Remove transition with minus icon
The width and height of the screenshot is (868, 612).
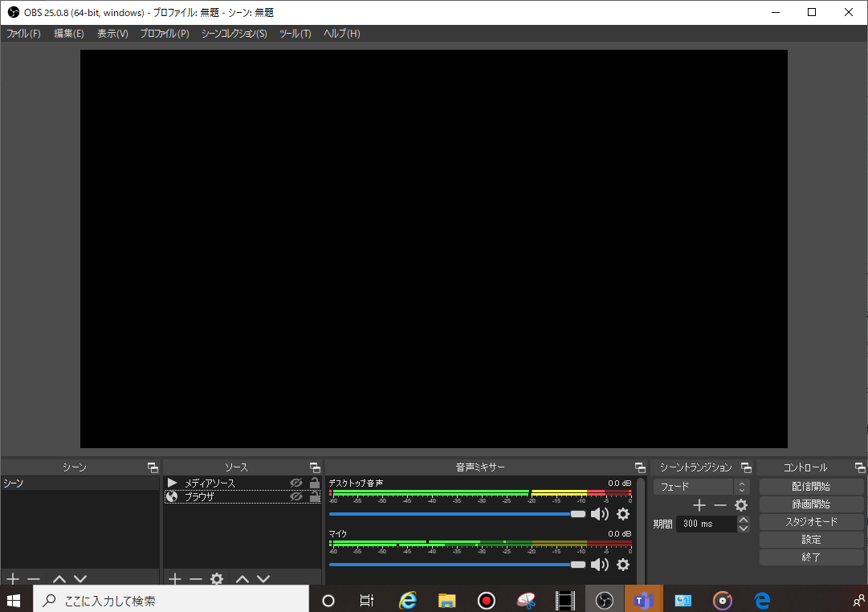pyautogui.click(x=719, y=505)
